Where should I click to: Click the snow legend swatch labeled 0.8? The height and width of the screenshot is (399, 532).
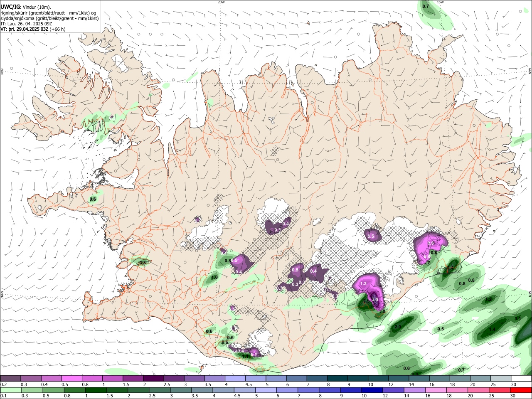pos(92,379)
